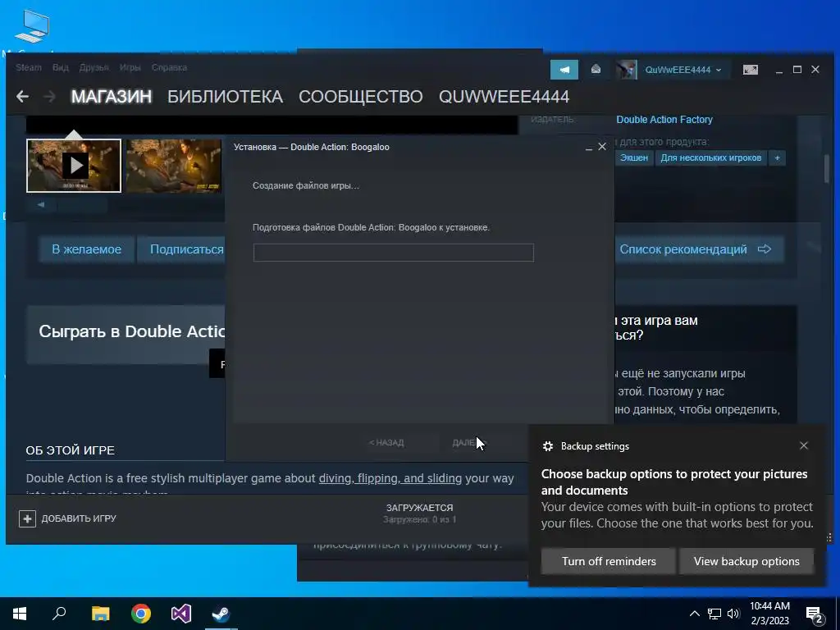This screenshot has height=630, width=840.
Task: Open the Windows Start menu
Action: [20, 614]
